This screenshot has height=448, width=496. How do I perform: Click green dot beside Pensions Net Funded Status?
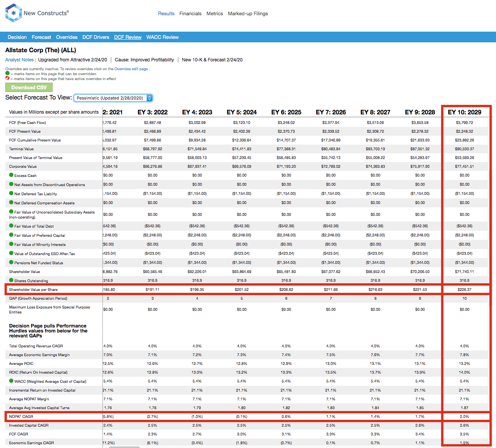(11, 262)
